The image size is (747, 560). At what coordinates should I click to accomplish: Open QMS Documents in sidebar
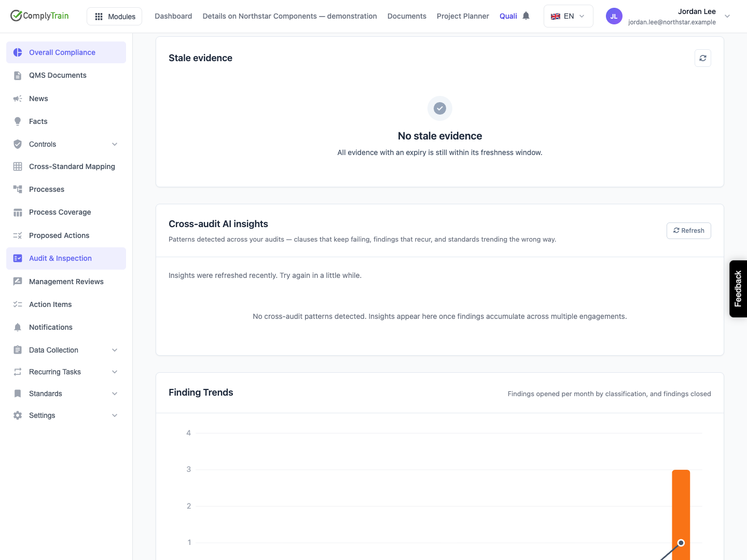[x=66, y=75]
